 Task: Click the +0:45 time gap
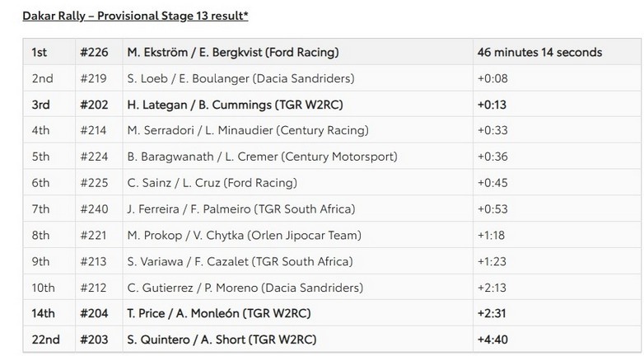(491, 183)
